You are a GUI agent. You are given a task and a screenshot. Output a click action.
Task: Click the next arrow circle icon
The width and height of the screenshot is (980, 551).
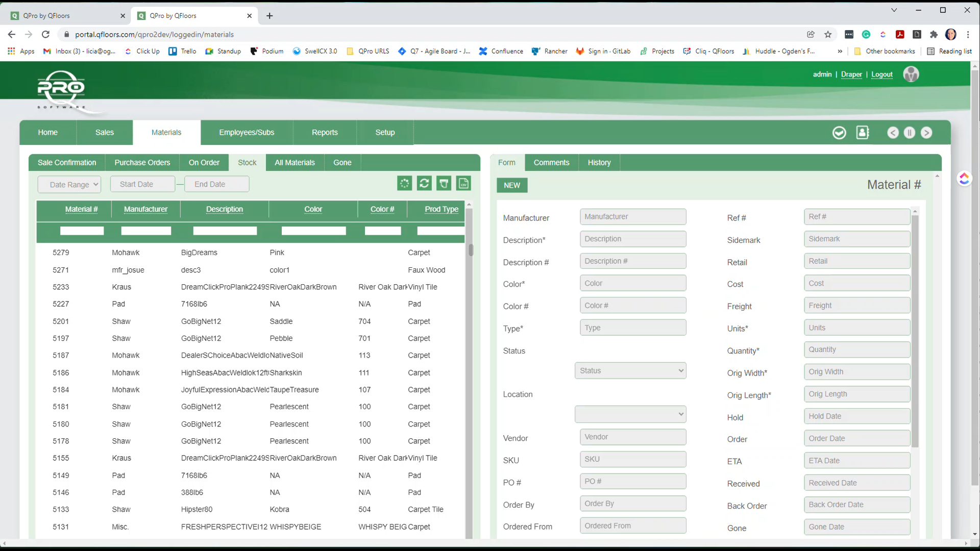point(926,133)
